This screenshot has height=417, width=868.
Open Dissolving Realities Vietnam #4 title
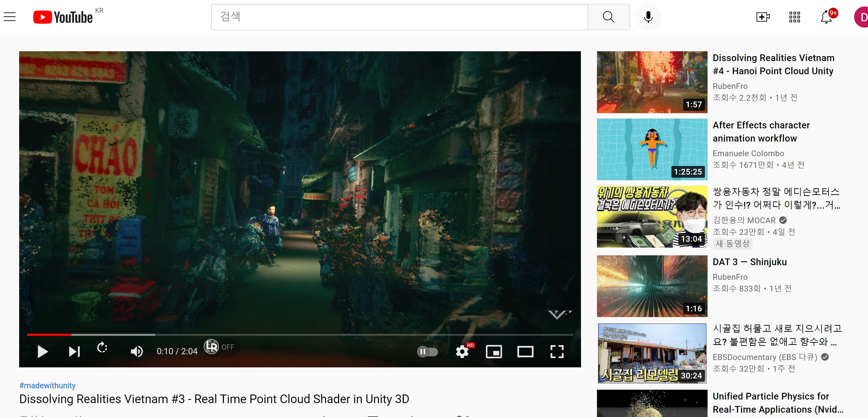point(774,64)
